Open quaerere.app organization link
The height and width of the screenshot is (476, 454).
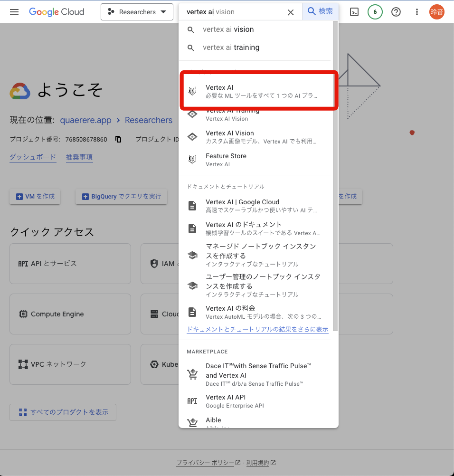85,120
